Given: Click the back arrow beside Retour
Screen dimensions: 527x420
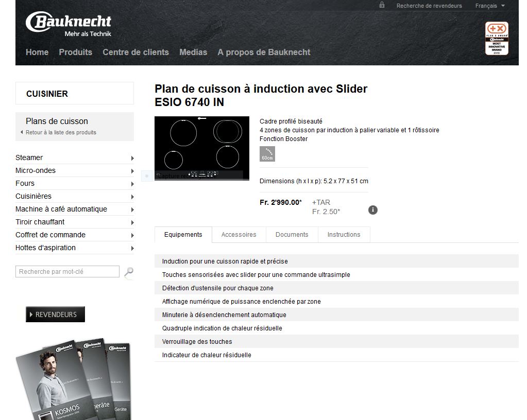Looking at the screenshot, I should click(22, 132).
